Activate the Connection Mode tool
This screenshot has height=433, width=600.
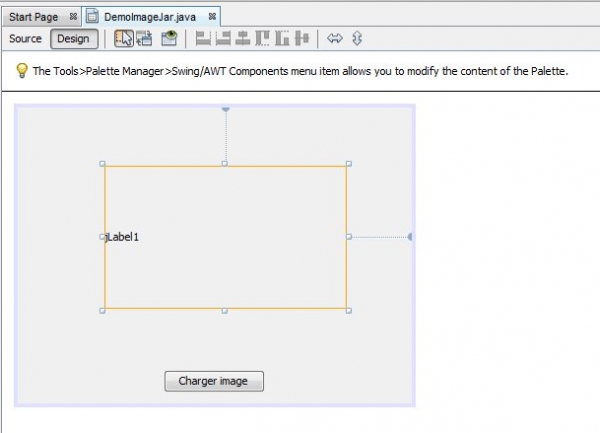pos(144,39)
